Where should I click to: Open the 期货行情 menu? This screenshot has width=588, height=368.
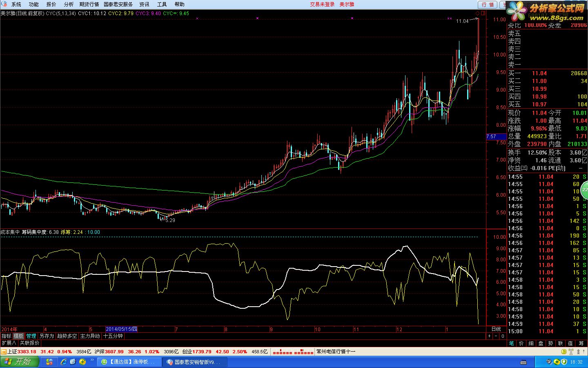89,4
